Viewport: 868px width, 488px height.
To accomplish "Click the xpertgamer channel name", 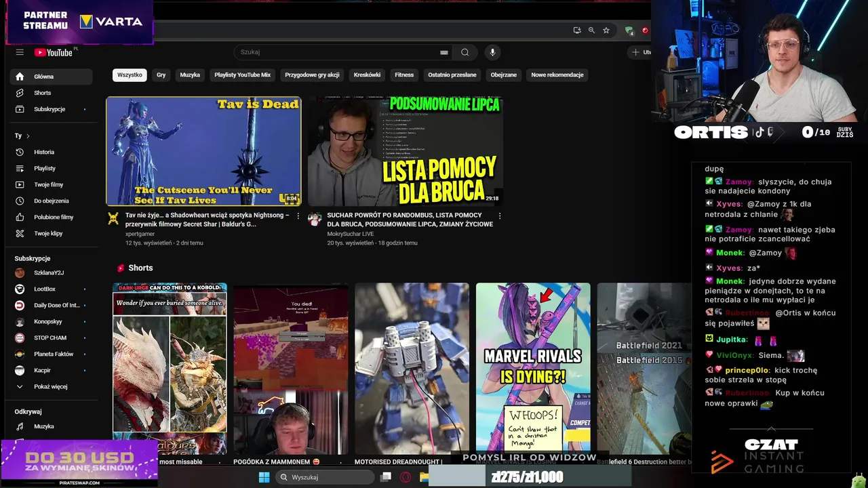I will [140, 234].
